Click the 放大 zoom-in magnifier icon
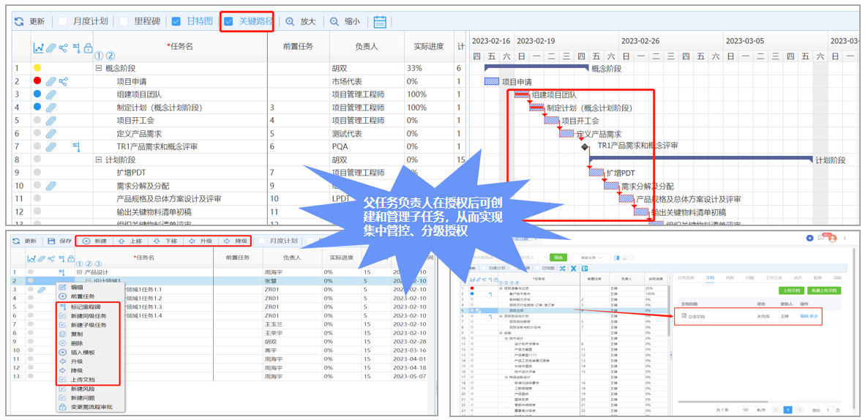The image size is (868, 420). click(x=291, y=21)
